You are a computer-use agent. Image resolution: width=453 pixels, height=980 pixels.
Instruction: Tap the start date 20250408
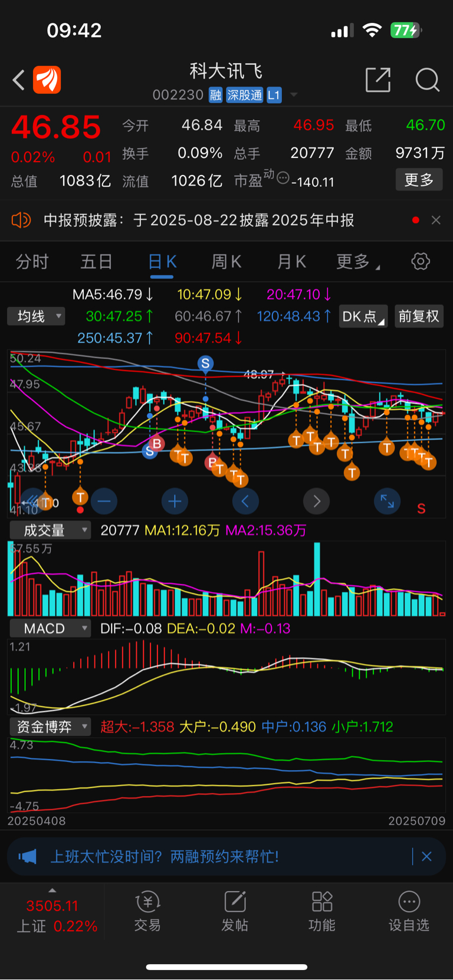(x=37, y=821)
